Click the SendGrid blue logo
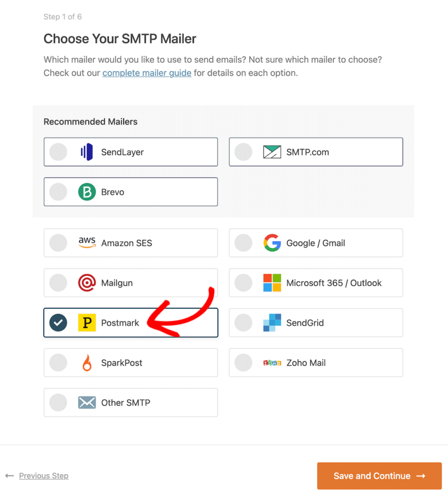The image size is (448, 497). pos(272,323)
